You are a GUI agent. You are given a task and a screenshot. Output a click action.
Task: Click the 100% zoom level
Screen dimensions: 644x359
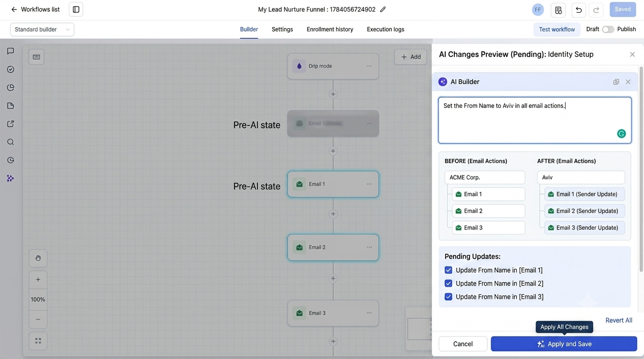pyautogui.click(x=38, y=299)
